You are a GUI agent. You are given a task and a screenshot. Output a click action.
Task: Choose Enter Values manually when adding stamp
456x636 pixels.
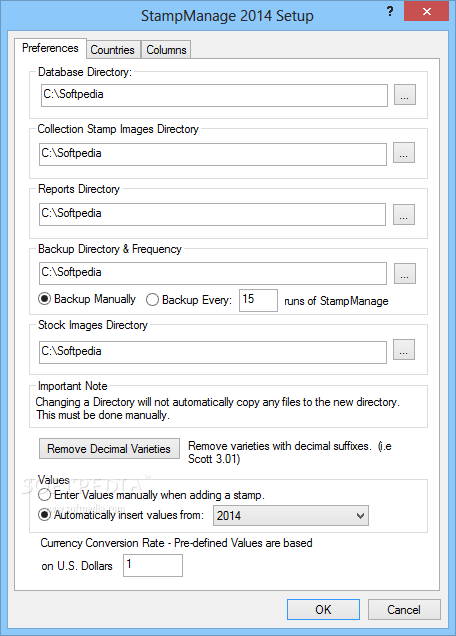(151, 495)
